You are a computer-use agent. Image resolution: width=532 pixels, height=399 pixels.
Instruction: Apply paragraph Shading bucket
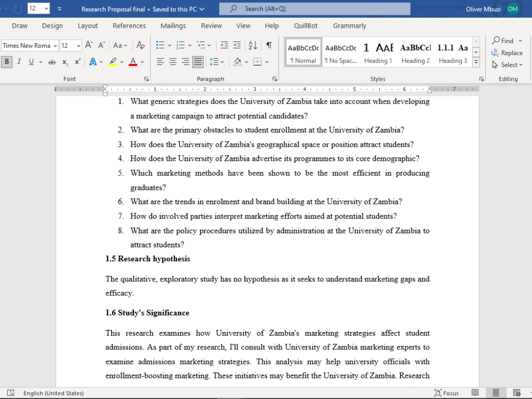coord(237,62)
